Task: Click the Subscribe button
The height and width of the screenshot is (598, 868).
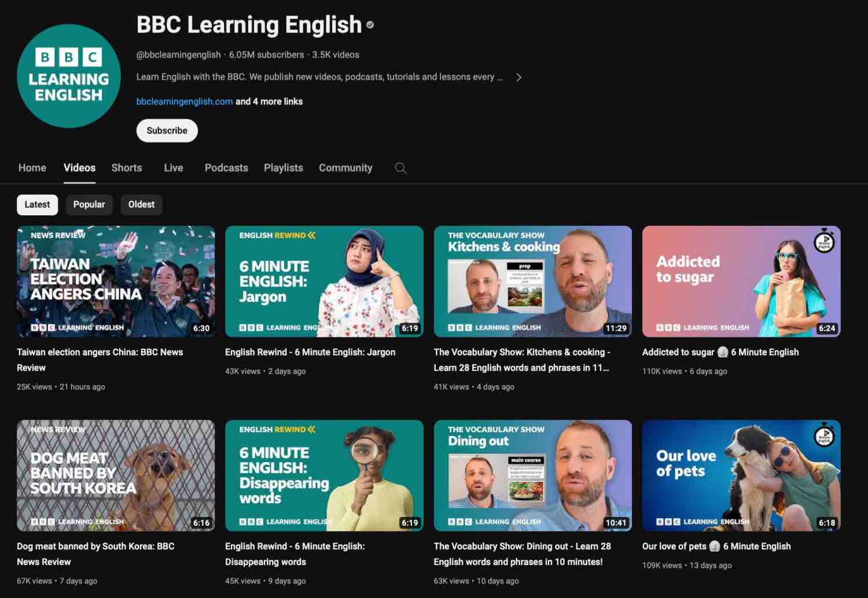Action: pos(167,130)
